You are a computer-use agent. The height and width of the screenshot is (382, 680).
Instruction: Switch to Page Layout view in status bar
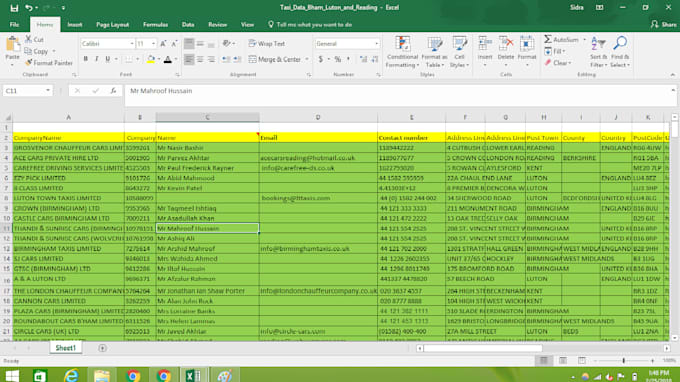(x=563, y=361)
